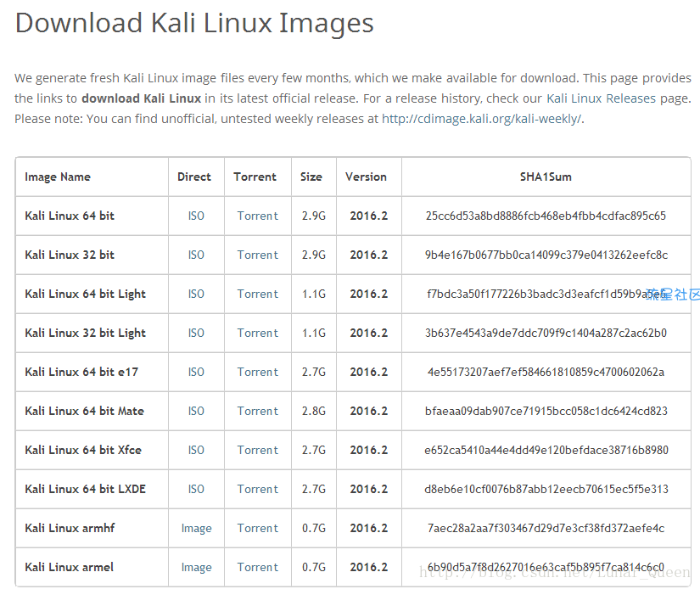700x589 pixels.
Task: Get Torrent for Kali Linux armhf
Action: point(258,528)
